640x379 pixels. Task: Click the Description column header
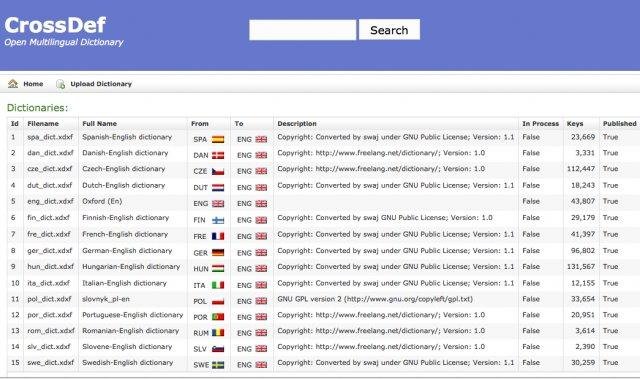[297, 123]
